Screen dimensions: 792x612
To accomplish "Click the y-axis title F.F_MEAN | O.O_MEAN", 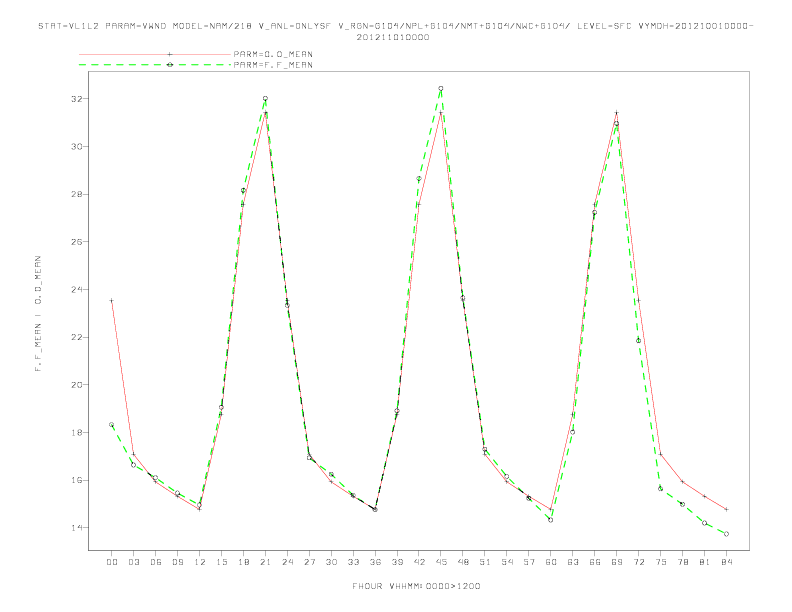I will [38, 314].
